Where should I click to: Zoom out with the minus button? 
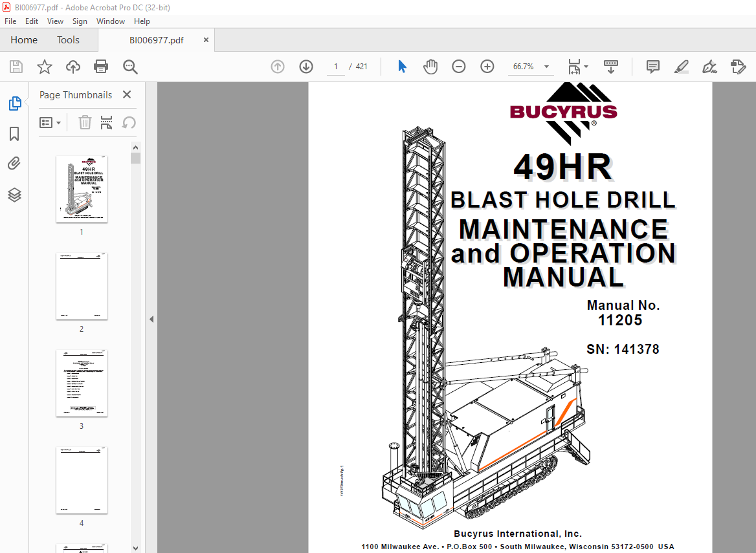click(458, 67)
